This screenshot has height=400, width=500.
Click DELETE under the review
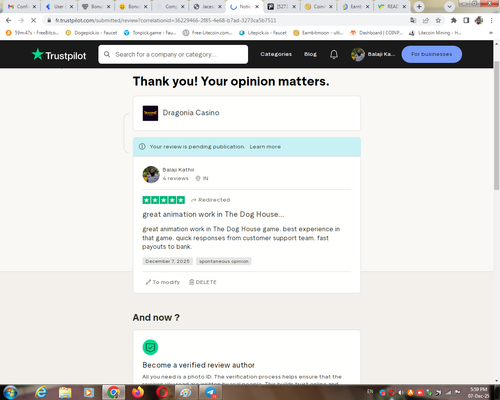pyautogui.click(x=203, y=282)
